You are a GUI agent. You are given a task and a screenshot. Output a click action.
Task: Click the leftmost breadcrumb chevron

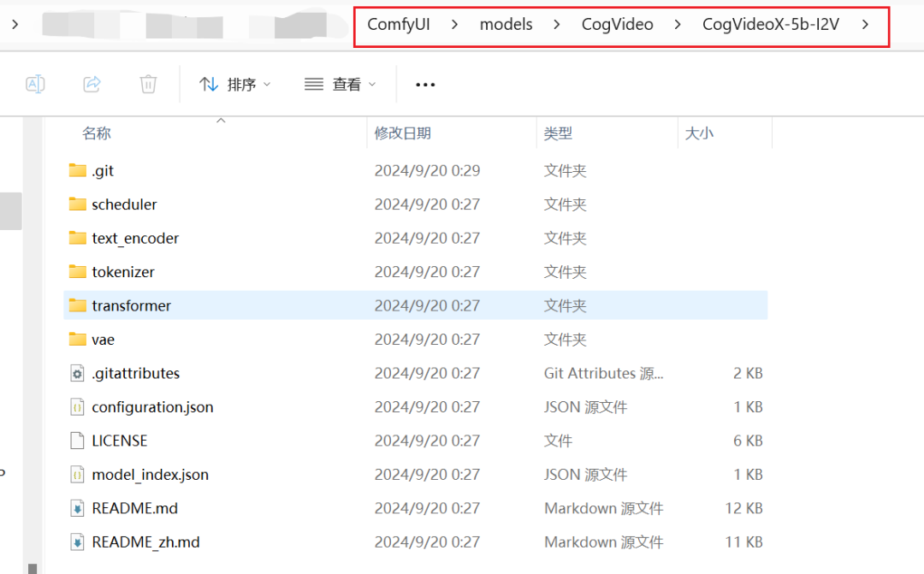coord(15,24)
